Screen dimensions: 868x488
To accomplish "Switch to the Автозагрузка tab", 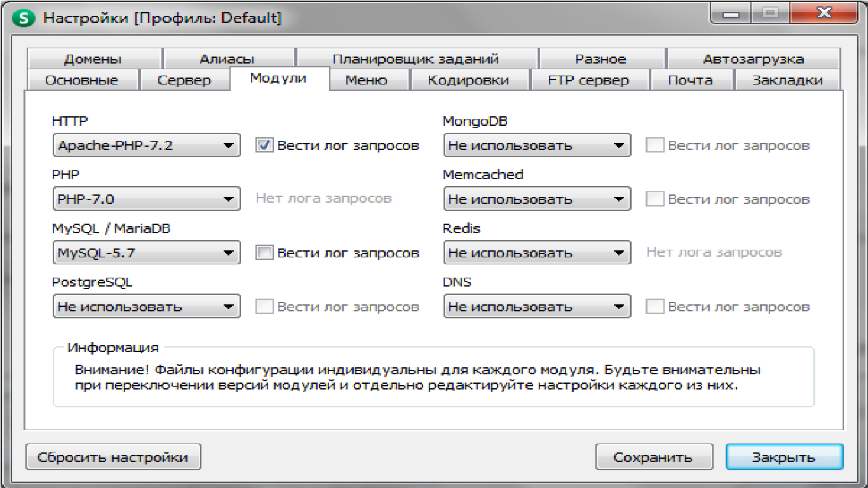I will pyautogui.click(x=753, y=59).
